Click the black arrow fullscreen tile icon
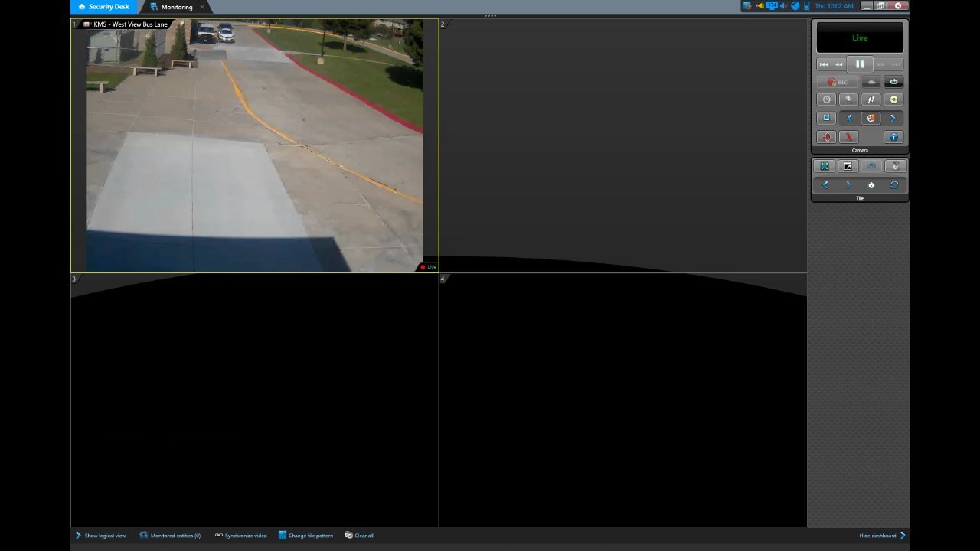The width and height of the screenshot is (980, 551). pos(848,166)
